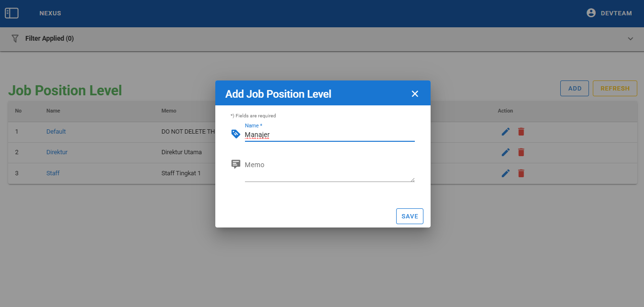Open the Direktur name link

click(x=57, y=152)
